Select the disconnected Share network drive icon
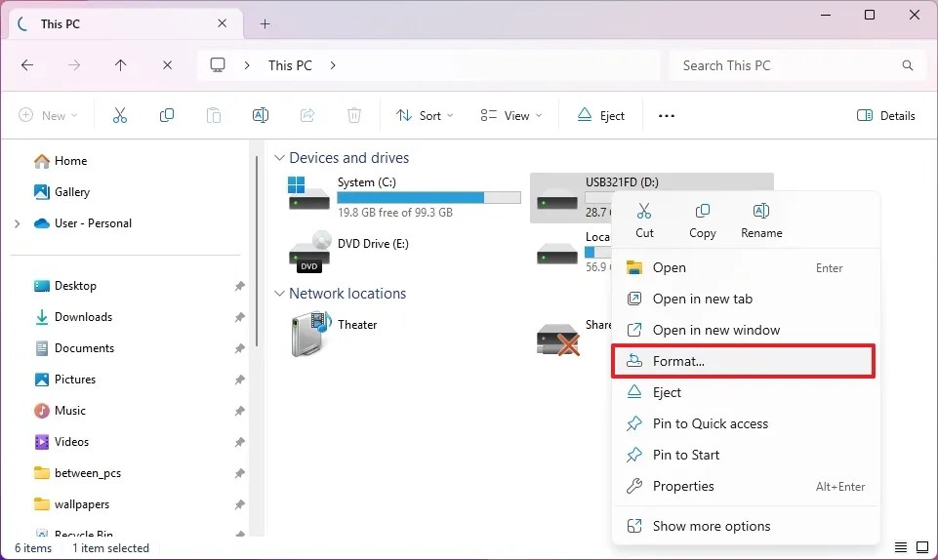The image size is (938, 560). coord(557,340)
